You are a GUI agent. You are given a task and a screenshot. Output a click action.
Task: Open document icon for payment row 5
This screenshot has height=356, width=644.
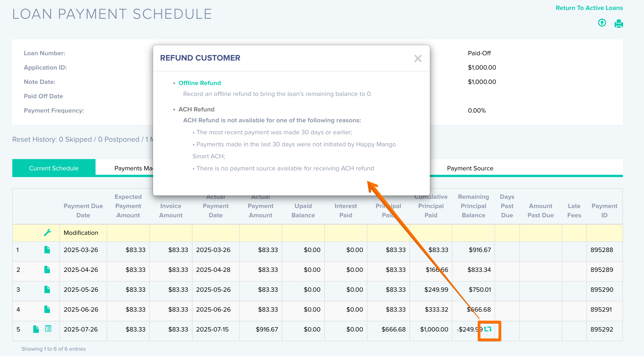[36, 329]
